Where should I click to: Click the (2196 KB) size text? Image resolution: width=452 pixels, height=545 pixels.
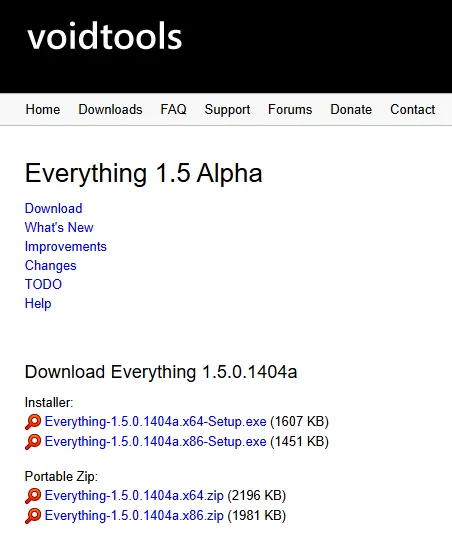(257, 495)
